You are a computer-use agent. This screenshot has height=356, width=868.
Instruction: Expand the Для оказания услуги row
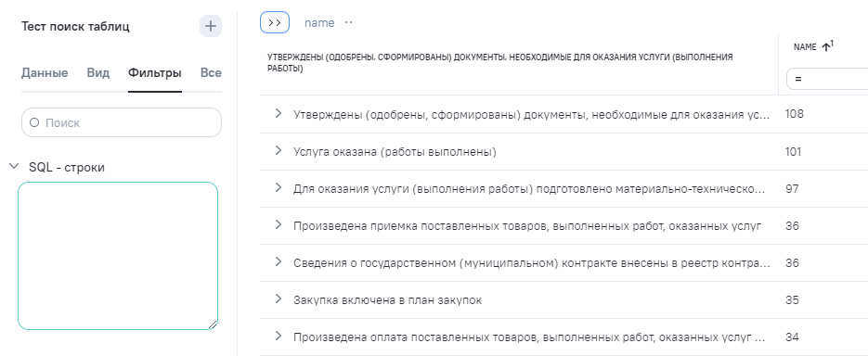point(279,188)
